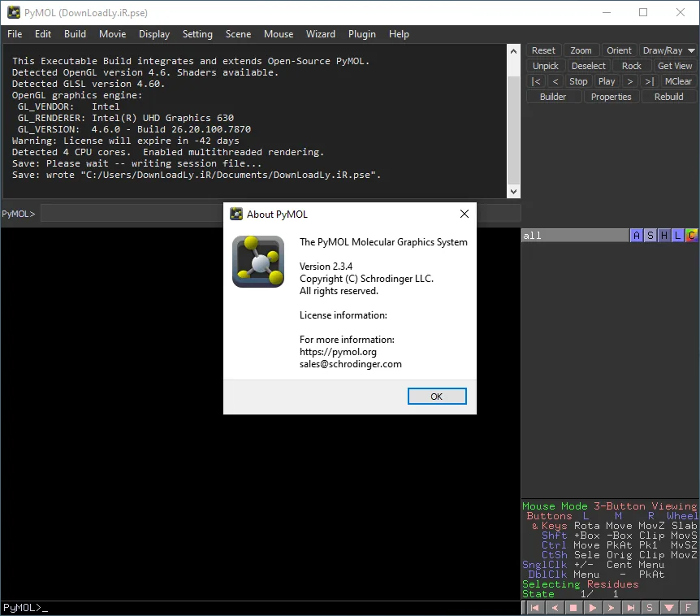
Task: Expand the Draw/Ray dropdown arrow
Action: 691,50
